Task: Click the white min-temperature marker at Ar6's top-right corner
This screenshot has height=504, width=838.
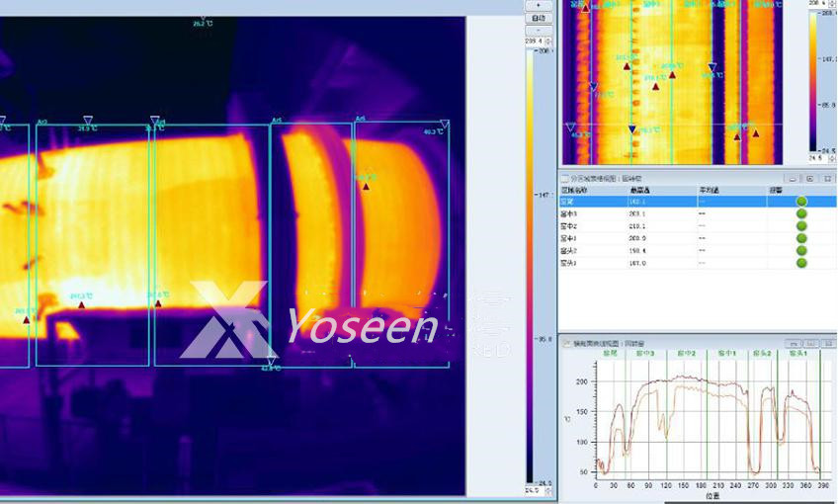Action: [444, 124]
